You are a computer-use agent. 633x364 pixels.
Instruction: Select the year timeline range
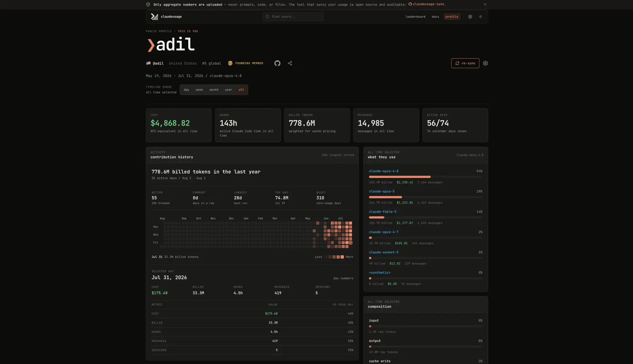click(228, 90)
